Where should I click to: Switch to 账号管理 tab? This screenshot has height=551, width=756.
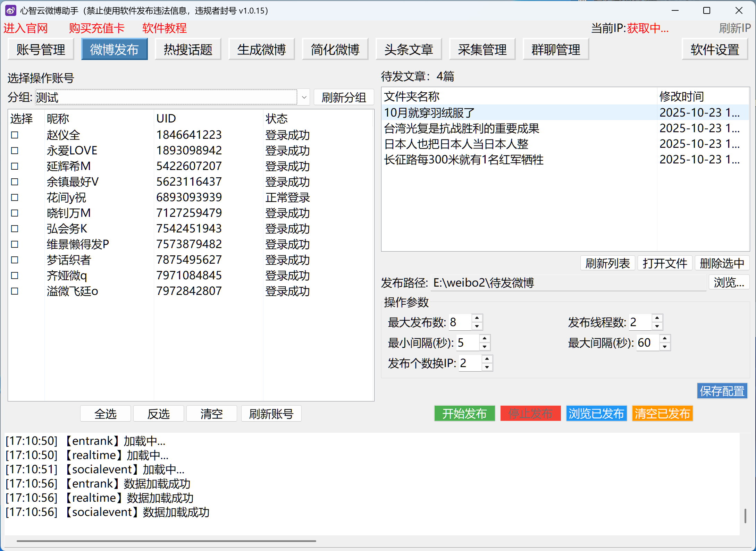[x=41, y=49]
